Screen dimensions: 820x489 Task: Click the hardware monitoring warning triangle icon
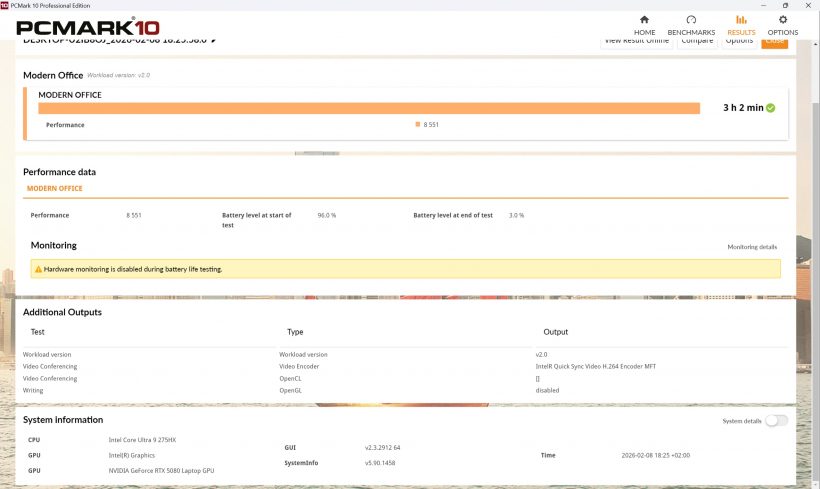38,269
